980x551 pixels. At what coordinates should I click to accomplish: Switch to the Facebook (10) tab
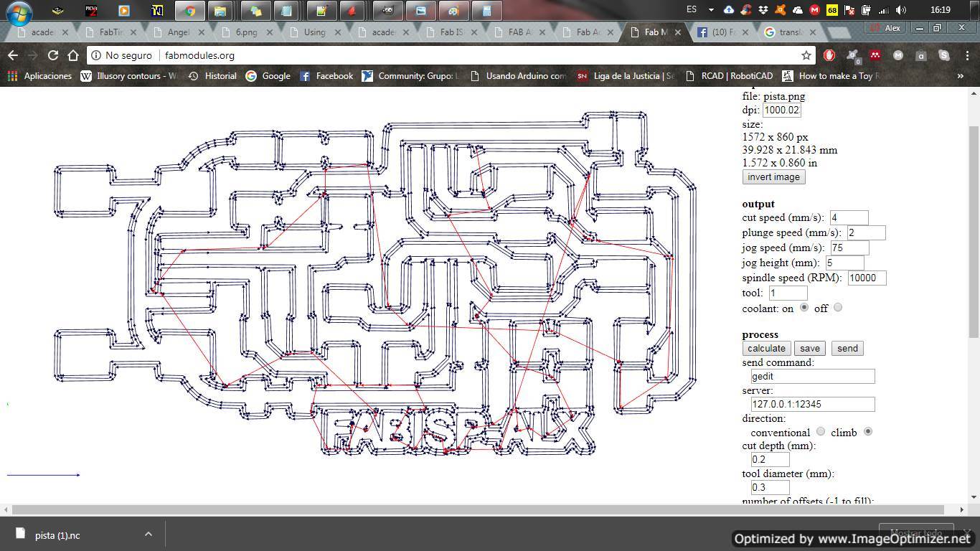722,32
